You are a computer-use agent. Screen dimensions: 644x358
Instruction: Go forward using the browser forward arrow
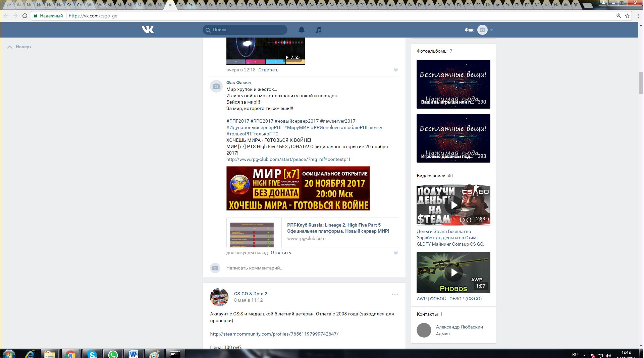(15, 16)
